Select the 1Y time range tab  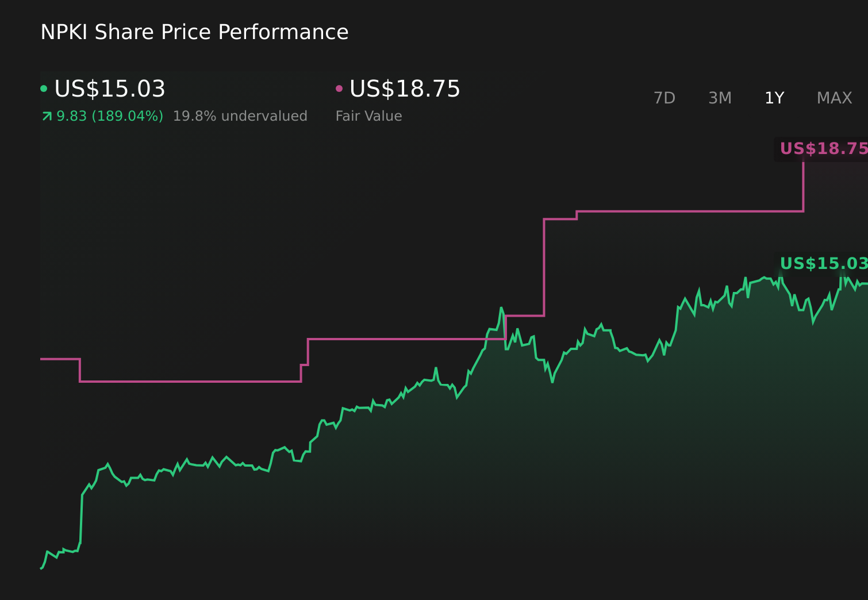(x=774, y=98)
